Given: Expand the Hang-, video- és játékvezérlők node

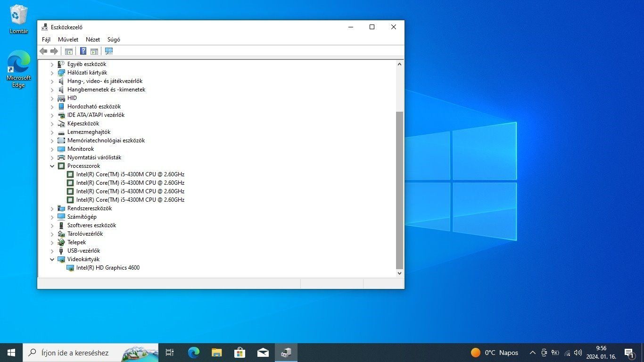Looking at the screenshot, I should (52, 81).
